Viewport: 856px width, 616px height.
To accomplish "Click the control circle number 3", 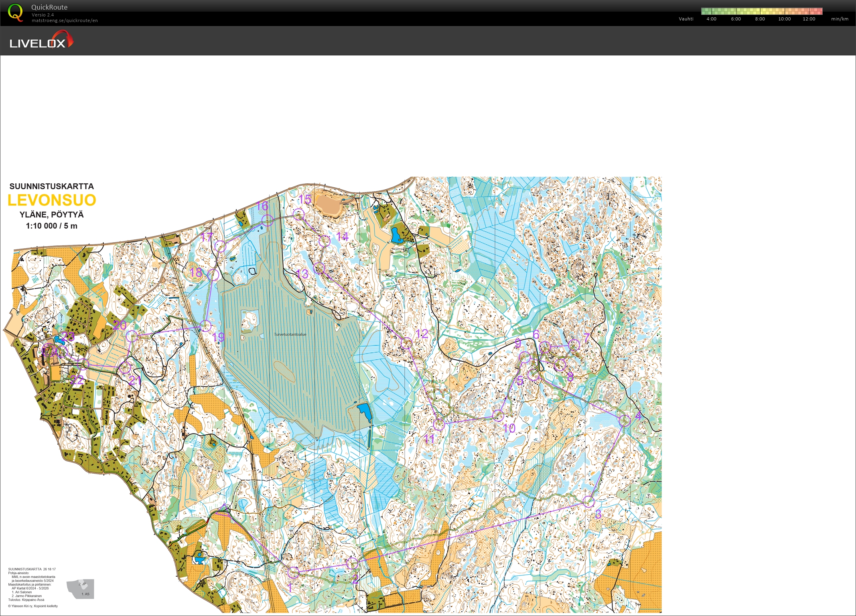I will (x=588, y=501).
